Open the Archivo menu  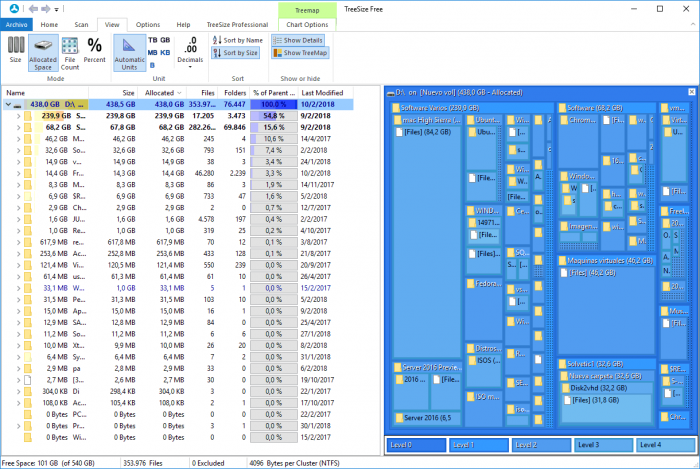pos(17,25)
